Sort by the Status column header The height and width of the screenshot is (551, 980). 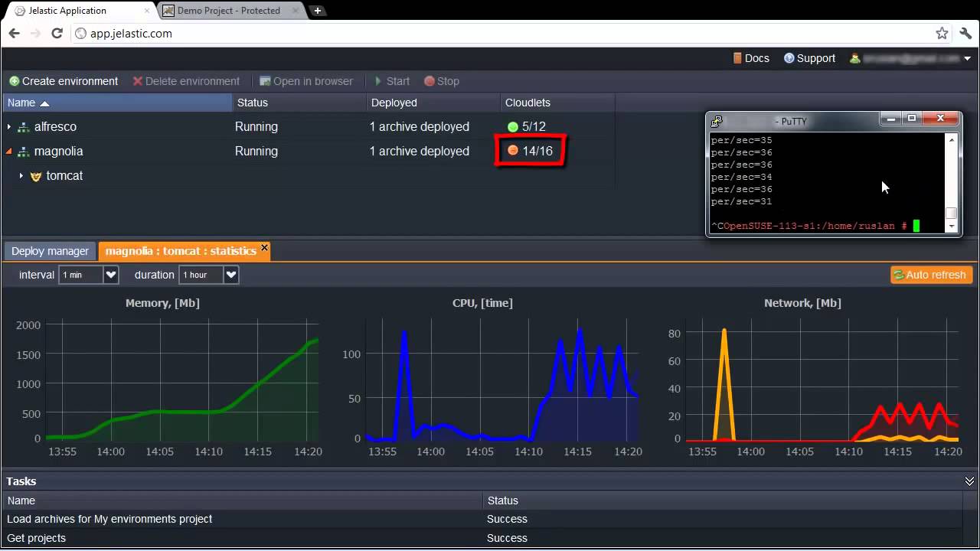(299, 103)
